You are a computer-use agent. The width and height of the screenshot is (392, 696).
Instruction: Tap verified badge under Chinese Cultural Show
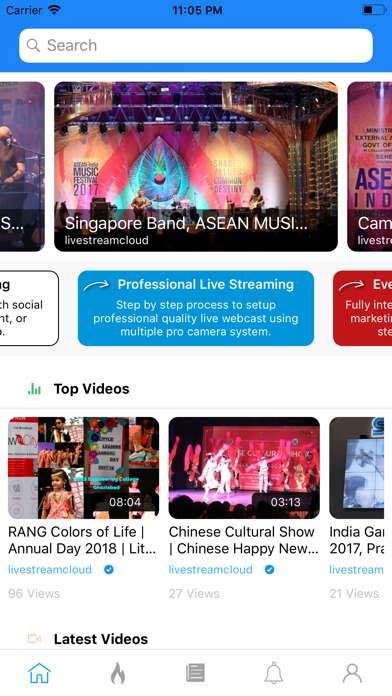pos(269,569)
